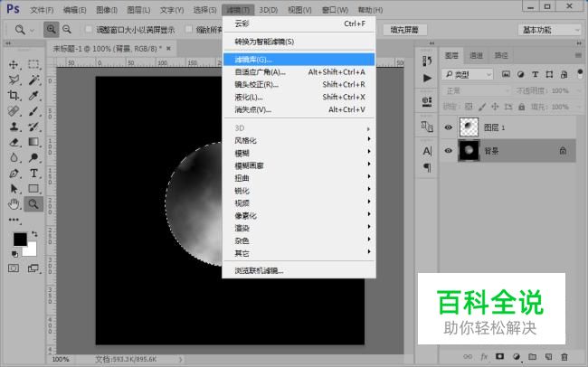588x367 pixels.
Task: Toggle Quick Mask mode
Action: pos(14,268)
